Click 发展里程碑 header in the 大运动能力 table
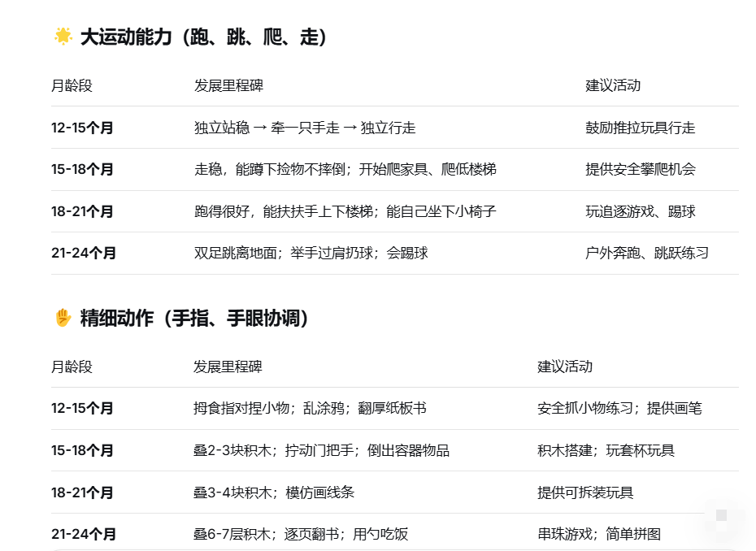756x551 pixels. click(228, 86)
